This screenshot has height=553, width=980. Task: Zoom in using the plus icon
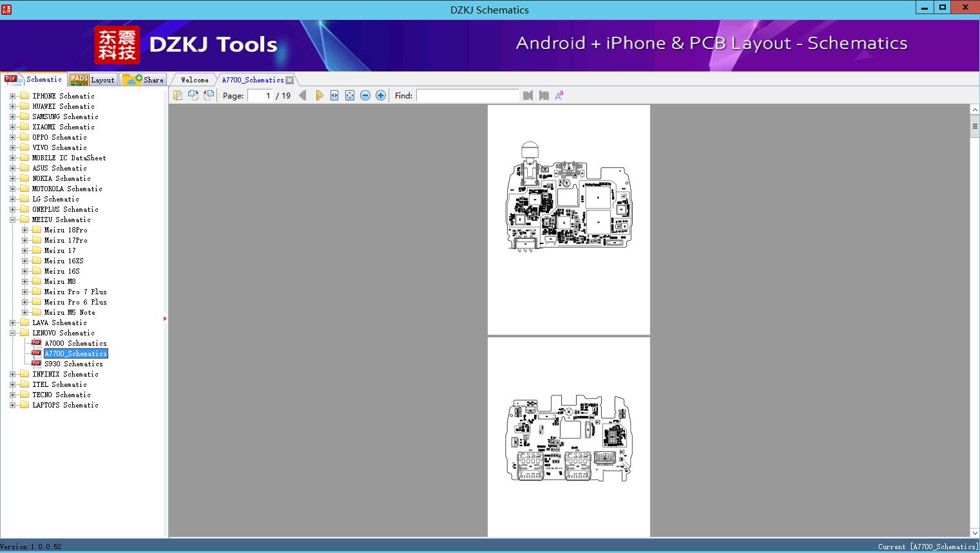click(381, 95)
